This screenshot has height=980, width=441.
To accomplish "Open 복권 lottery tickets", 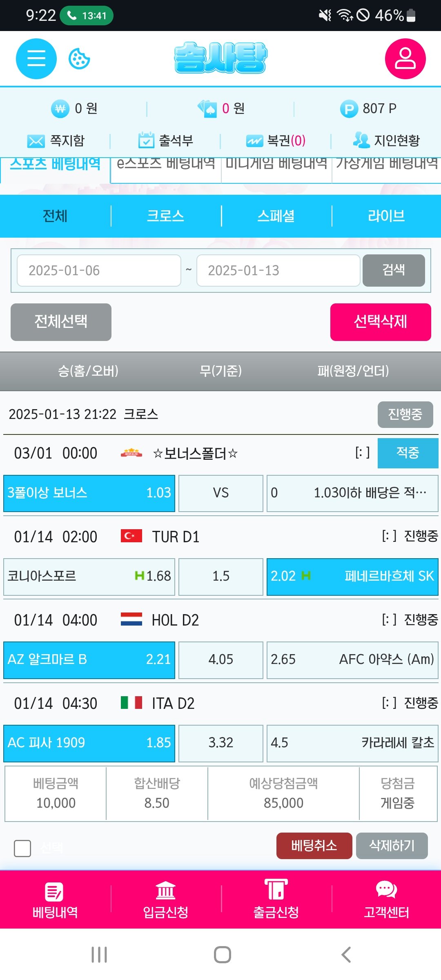I will (x=276, y=141).
